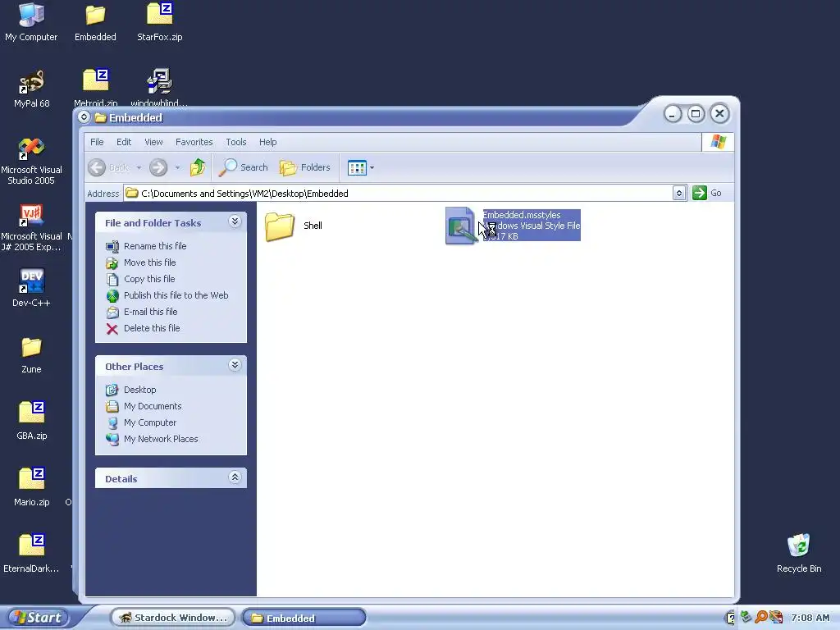The width and height of the screenshot is (840, 630).
Task: Go to Desktop in Other Places
Action: click(x=139, y=390)
